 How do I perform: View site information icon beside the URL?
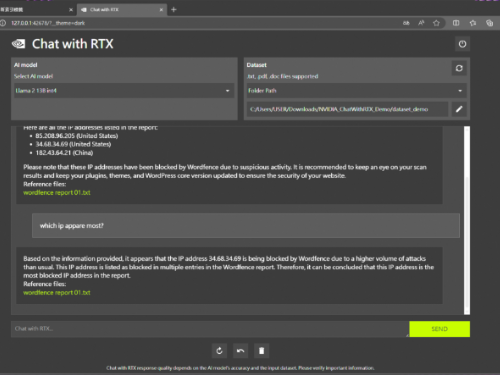(3, 23)
